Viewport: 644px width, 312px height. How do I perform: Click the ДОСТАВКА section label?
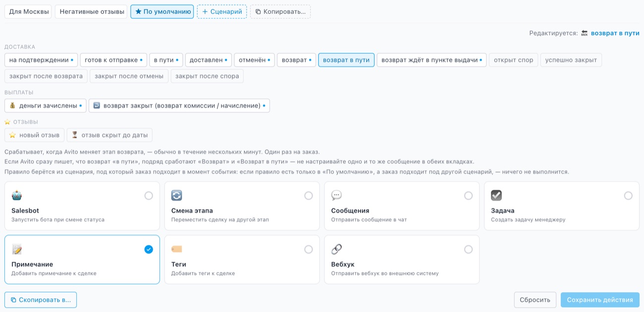(20, 47)
